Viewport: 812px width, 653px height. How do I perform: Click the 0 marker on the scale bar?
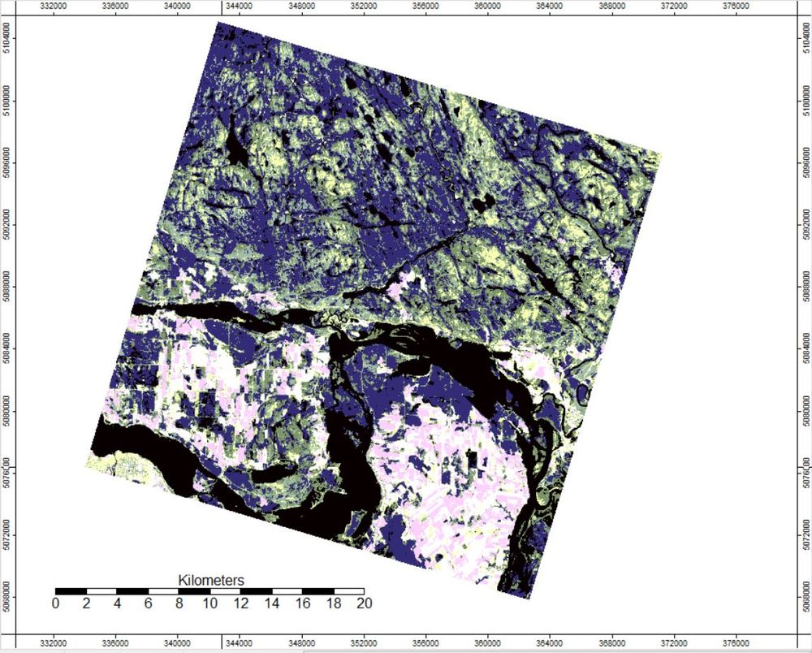55,603
